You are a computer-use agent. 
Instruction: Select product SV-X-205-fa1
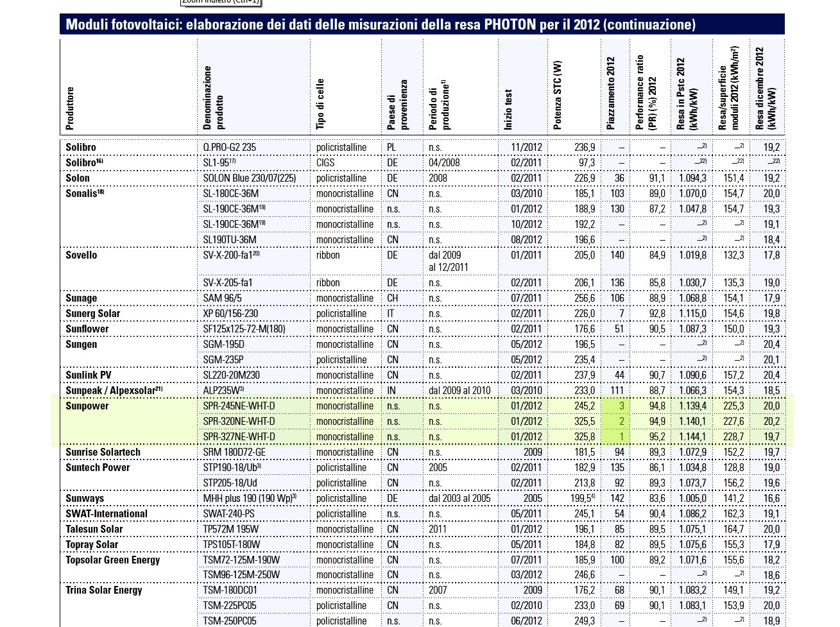[228, 283]
